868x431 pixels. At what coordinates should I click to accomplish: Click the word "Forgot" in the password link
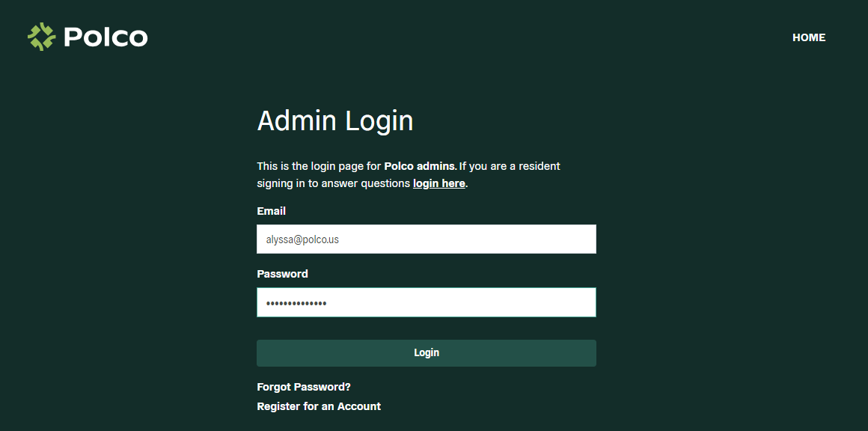[274, 387]
